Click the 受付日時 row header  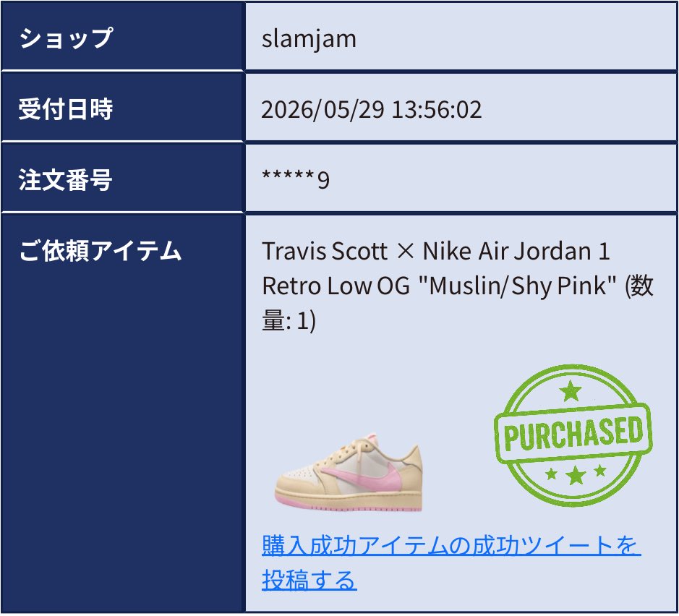(65, 108)
